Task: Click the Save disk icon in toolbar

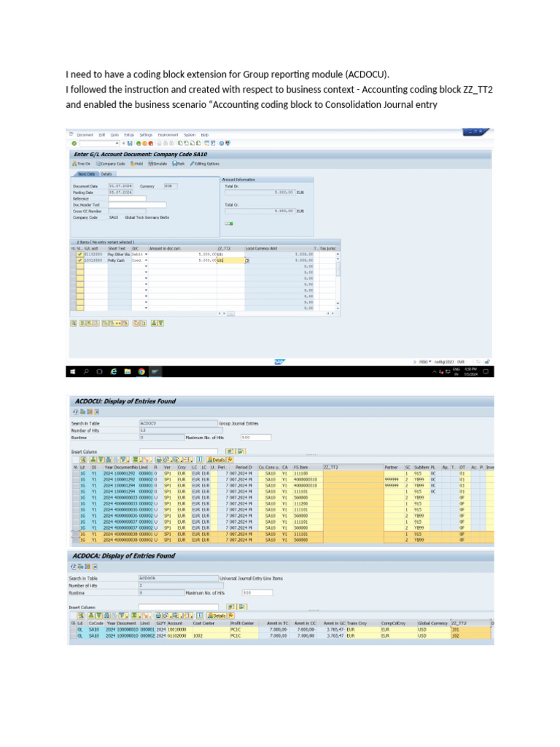Action: pyautogui.click(x=130, y=143)
